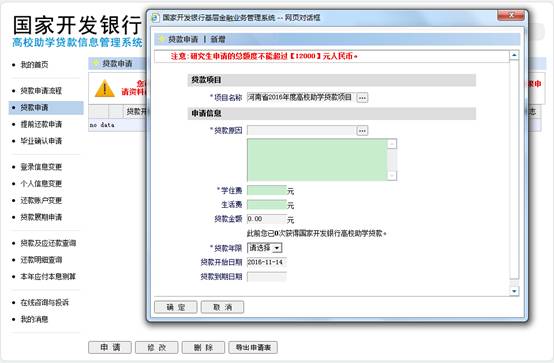Open 个人信息变更 in sidebar
554x363 pixels.
pos(41,183)
